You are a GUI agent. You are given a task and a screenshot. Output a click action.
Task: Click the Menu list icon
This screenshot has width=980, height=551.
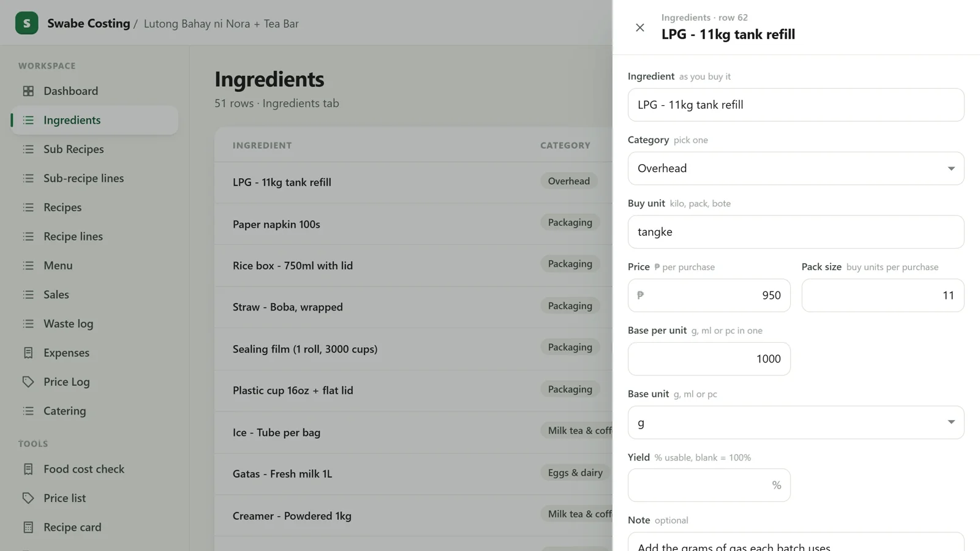[28, 266]
